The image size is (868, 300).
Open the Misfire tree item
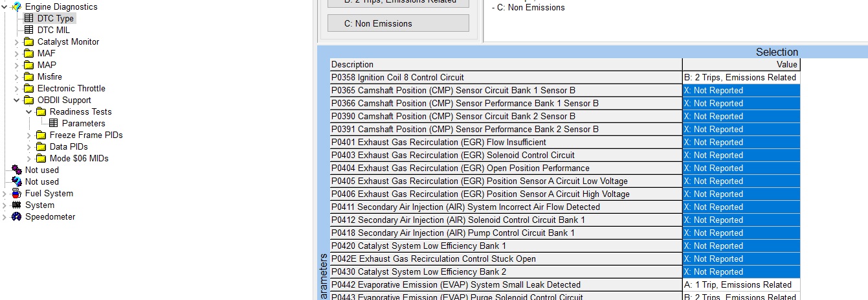click(x=49, y=77)
